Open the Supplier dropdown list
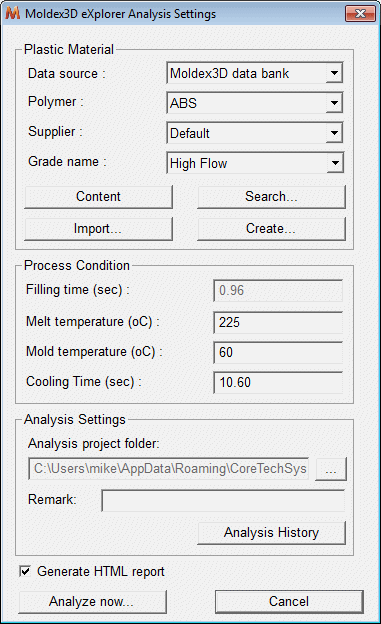Viewport: 381px width, 624px height. 255,133
